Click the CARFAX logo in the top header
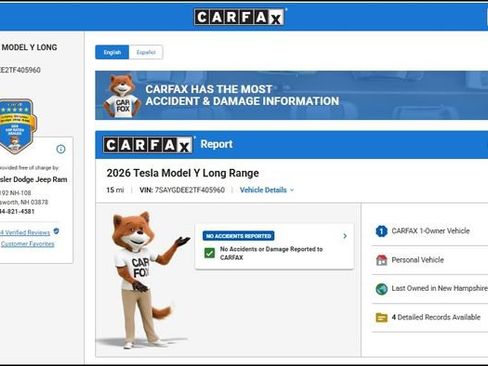The height and width of the screenshot is (366, 488). 239,17
